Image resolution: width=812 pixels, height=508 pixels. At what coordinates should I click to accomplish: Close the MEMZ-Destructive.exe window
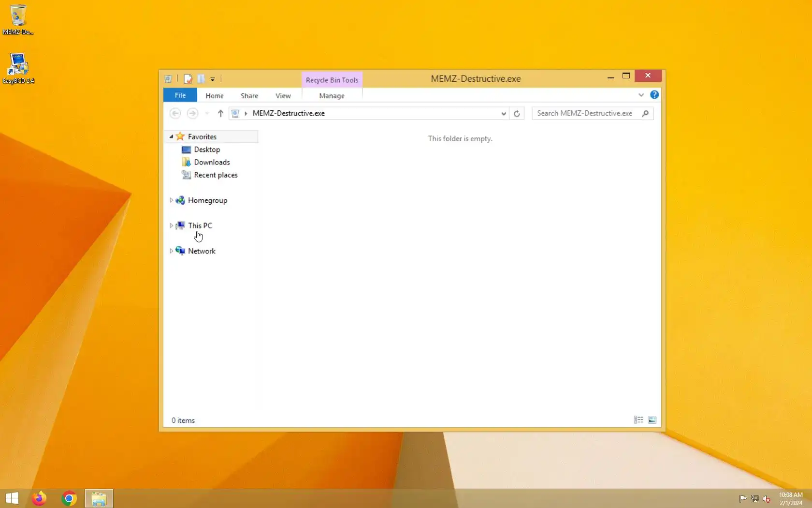[x=648, y=75]
